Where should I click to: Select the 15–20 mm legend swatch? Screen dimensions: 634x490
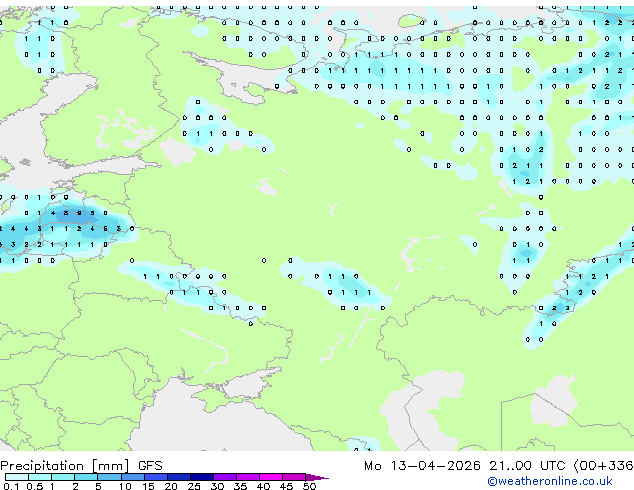coord(156,477)
